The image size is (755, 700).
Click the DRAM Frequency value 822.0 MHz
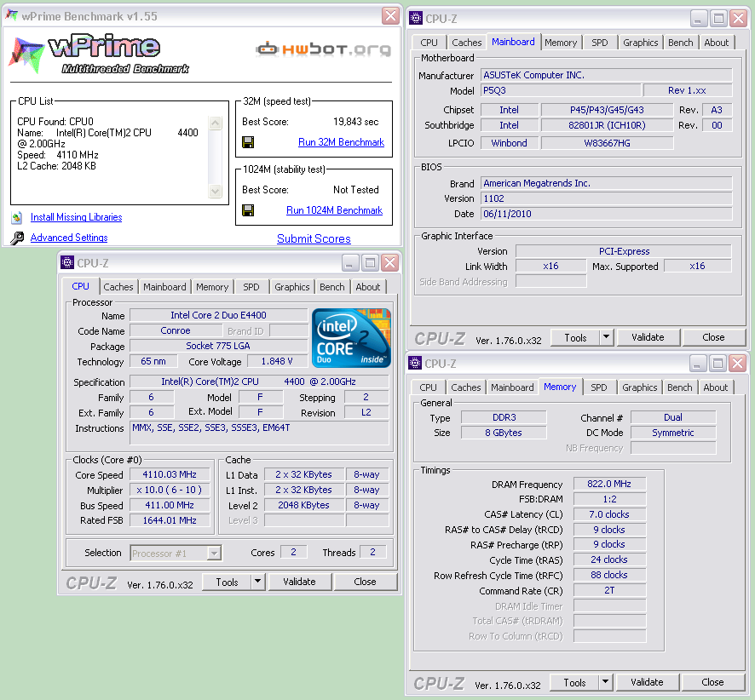[609, 484]
